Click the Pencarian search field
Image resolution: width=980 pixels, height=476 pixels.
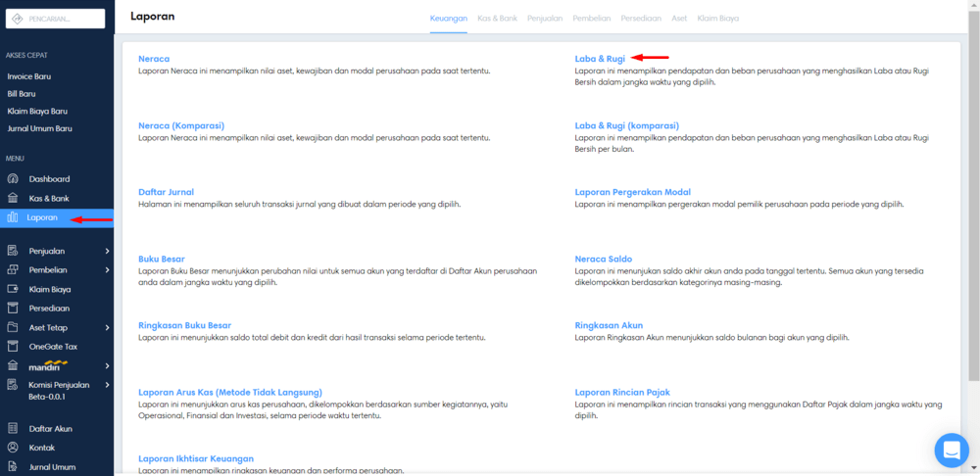pyautogui.click(x=56, y=19)
